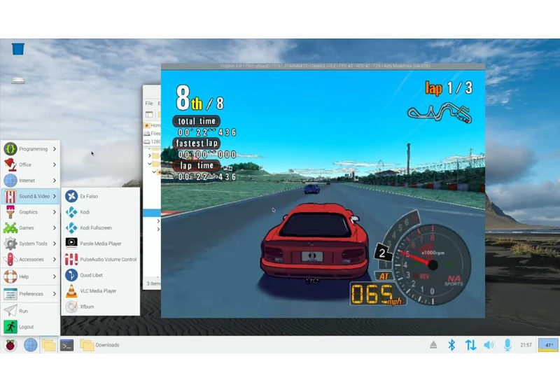Open the System Tools menu category
The height and width of the screenshot is (392, 560).
coord(30,244)
